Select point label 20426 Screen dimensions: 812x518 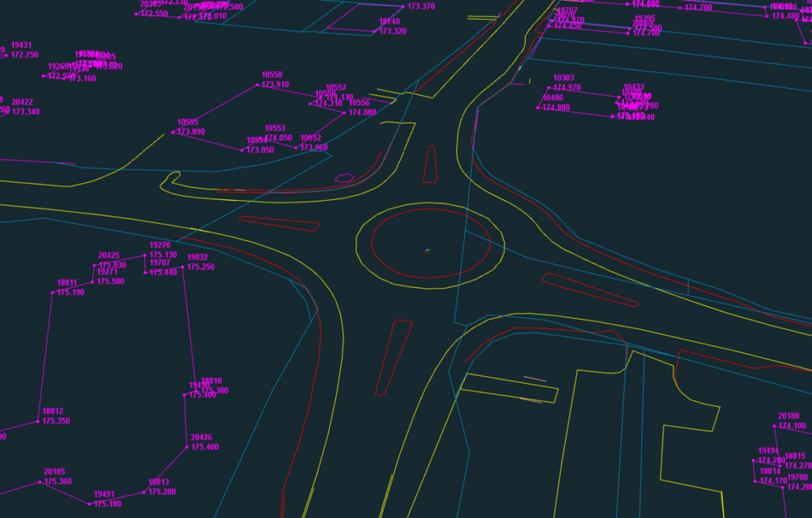point(201,438)
